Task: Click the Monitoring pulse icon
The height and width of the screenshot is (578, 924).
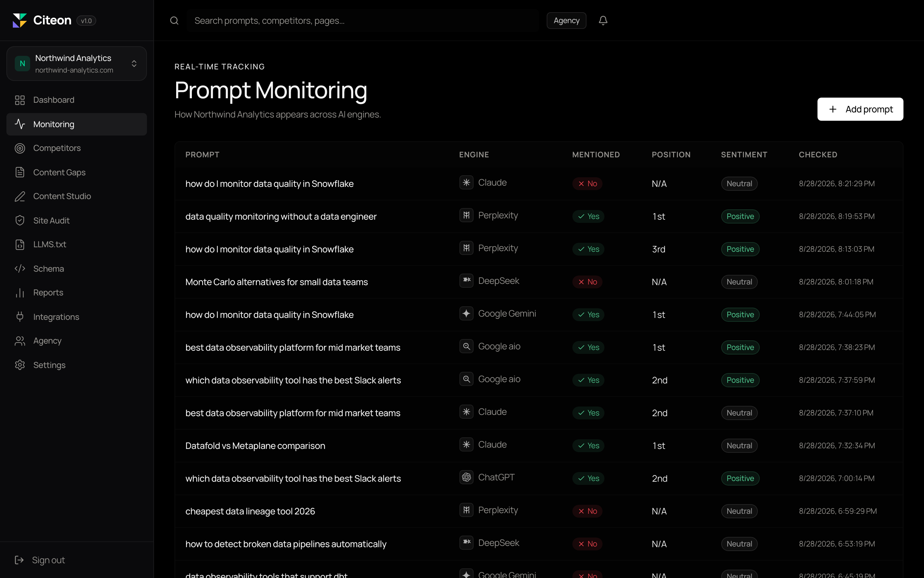Action: pos(20,124)
